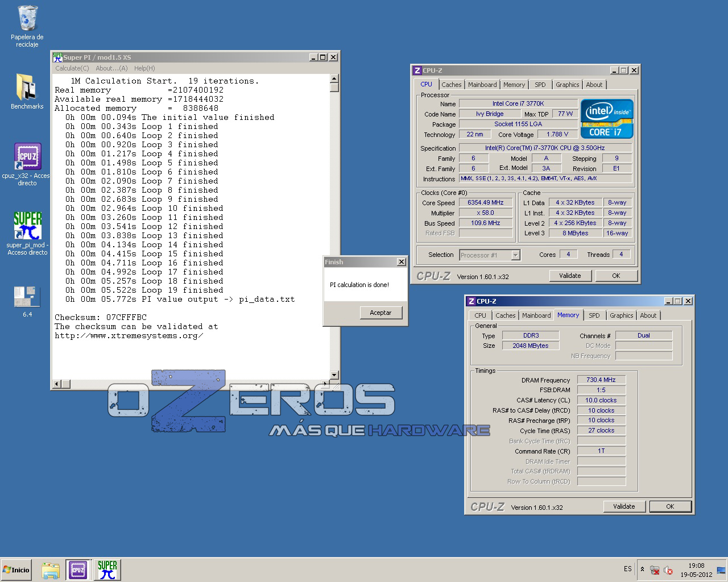Open the Papelera de reciclaje desktop icon
This screenshot has width=728, height=582.
27,26
